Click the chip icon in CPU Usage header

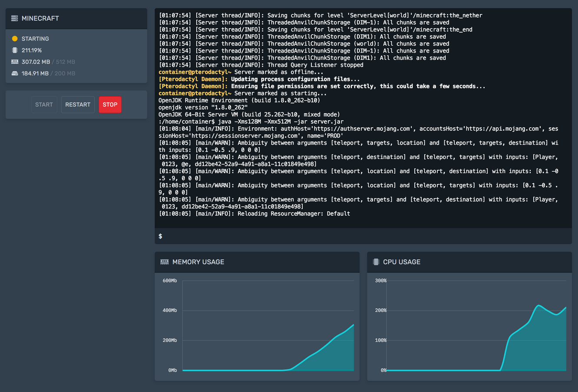(376, 262)
